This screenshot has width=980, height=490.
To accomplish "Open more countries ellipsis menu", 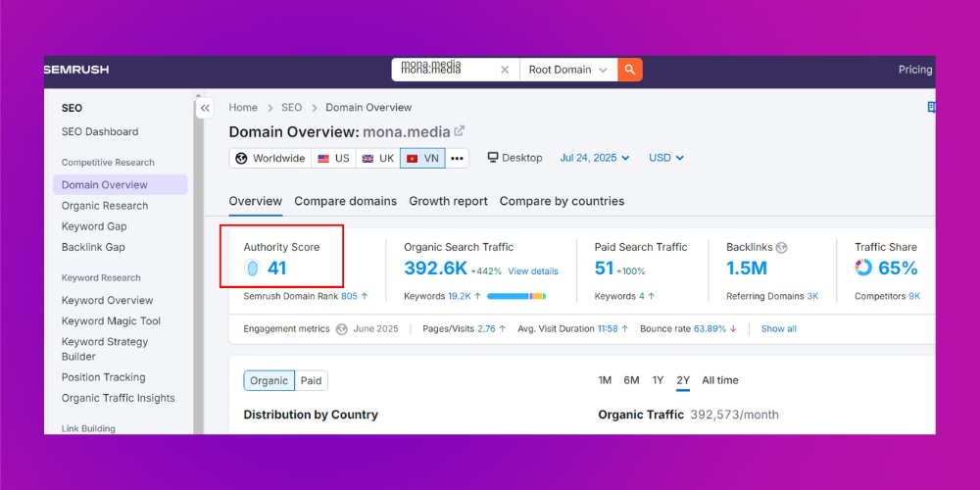I will 457,158.
